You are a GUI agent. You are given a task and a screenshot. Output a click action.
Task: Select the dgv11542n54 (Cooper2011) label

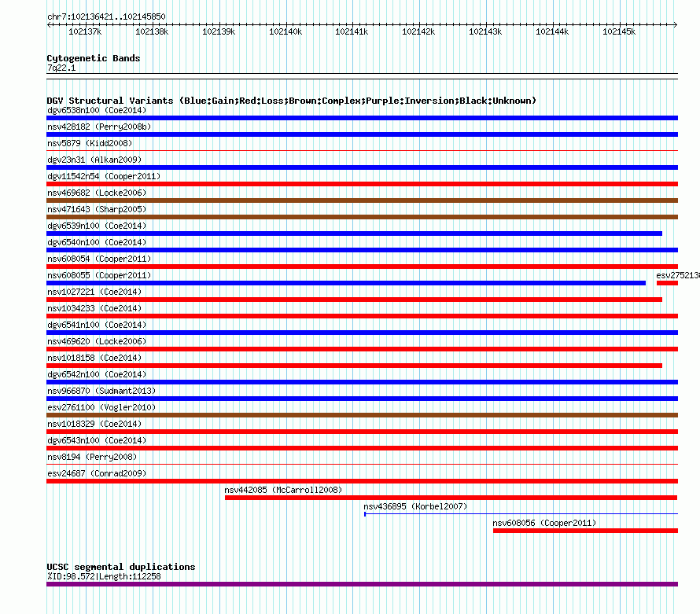click(104, 176)
